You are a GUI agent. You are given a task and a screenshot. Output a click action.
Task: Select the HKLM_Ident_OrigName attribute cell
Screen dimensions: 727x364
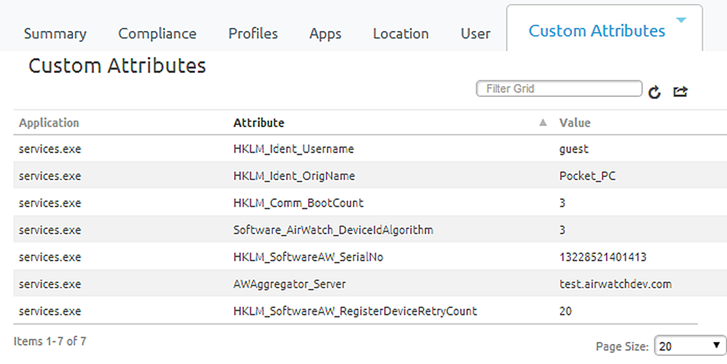(x=294, y=176)
